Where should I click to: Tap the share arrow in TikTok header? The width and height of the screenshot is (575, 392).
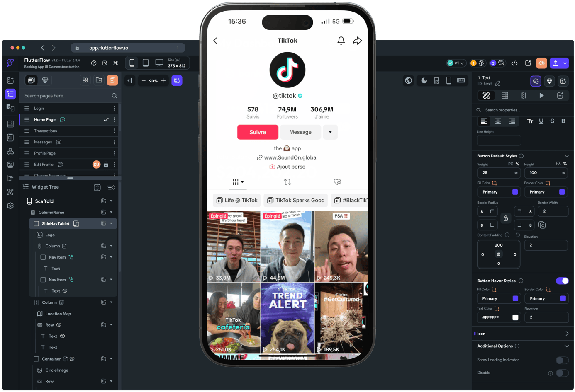(358, 40)
